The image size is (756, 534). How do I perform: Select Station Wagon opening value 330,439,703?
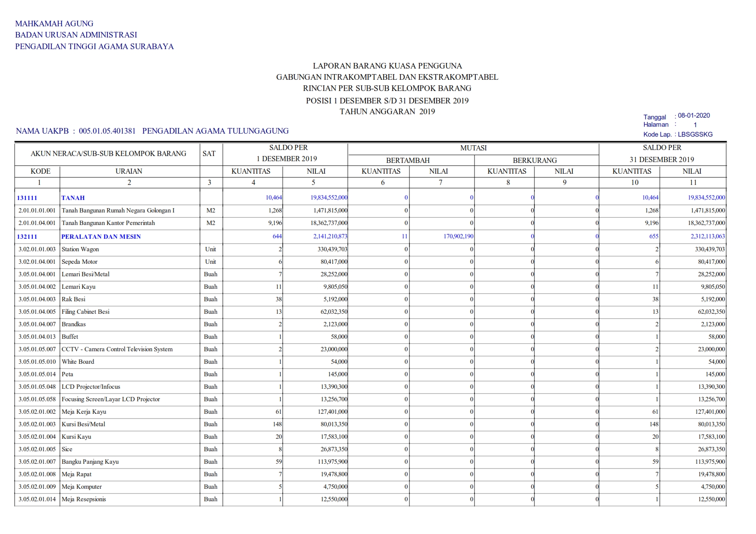(x=332, y=250)
